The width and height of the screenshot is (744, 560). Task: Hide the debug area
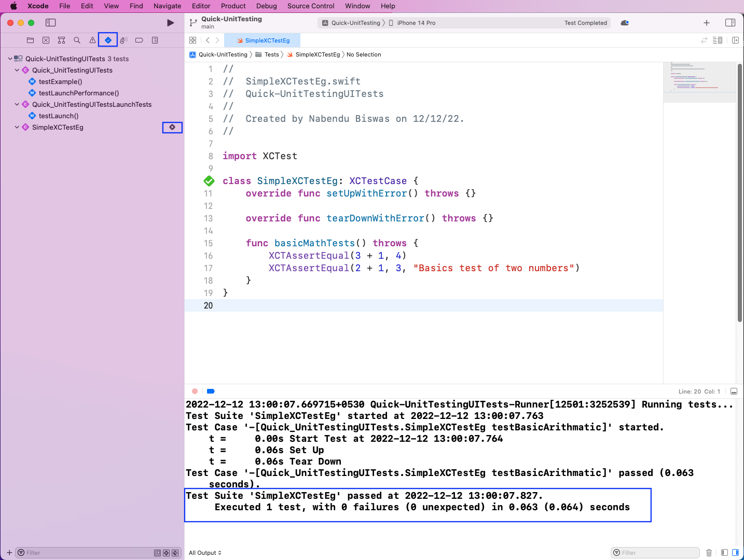click(x=734, y=391)
